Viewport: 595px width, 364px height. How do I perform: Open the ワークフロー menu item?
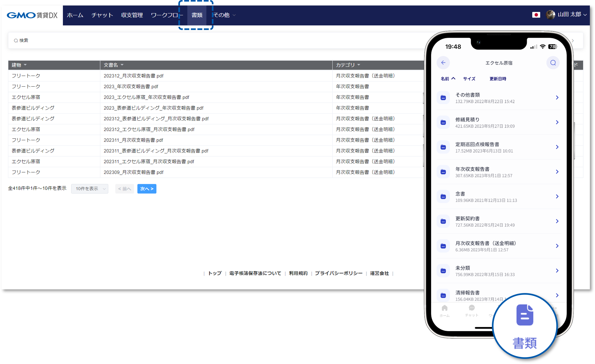[x=167, y=15]
